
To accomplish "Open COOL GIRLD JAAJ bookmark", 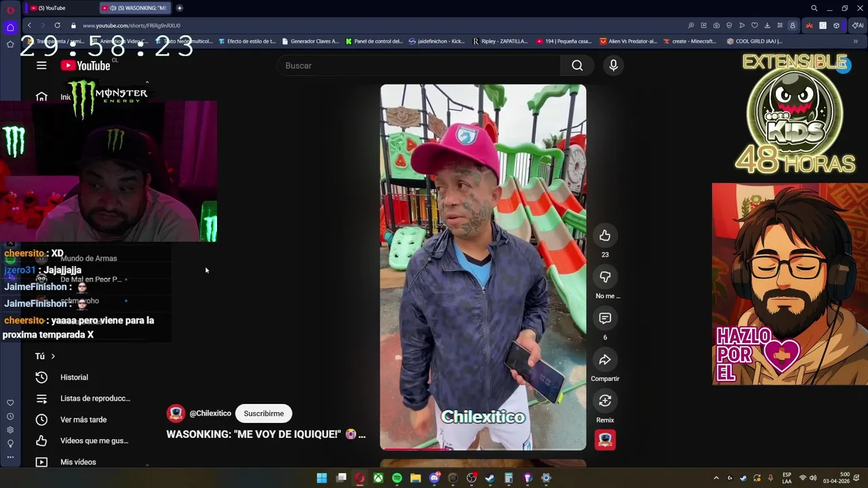I will (755, 41).
